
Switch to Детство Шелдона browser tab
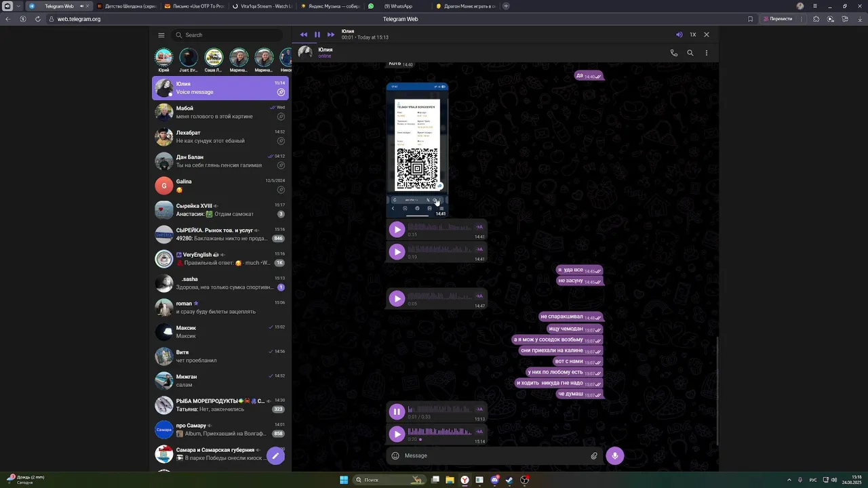pyautogui.click(x=126, y=6)
